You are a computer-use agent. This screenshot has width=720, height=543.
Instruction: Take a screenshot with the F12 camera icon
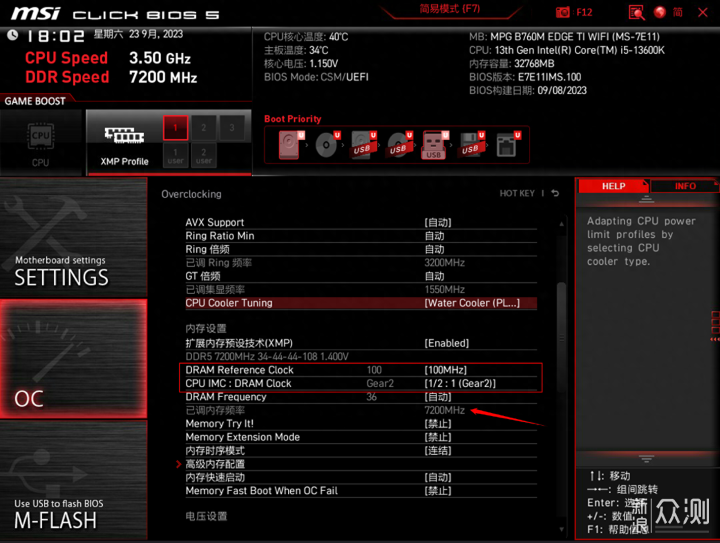point(562,12)
